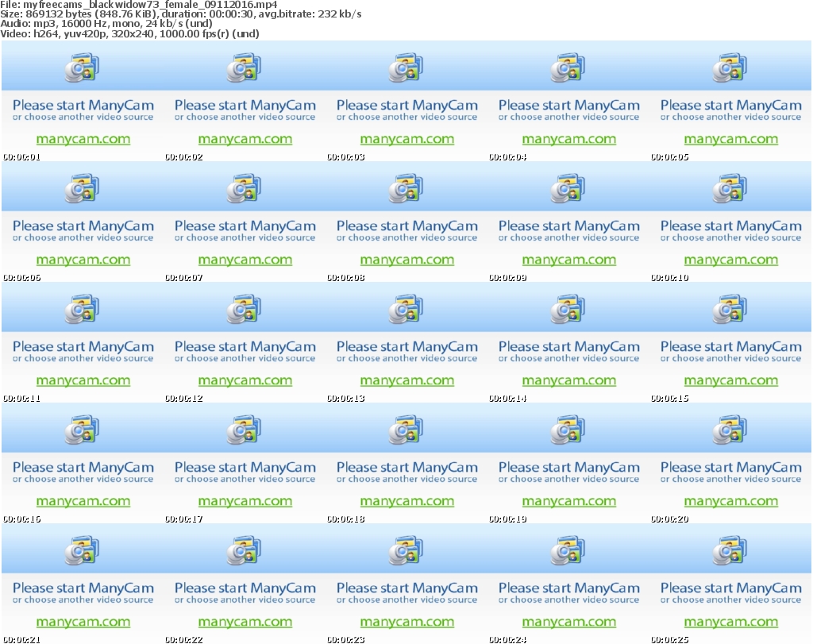The image size is (813, 644).
Task: Click the ManyCam webcam icon in frame 00:00:24
Action: coord(568,550)
